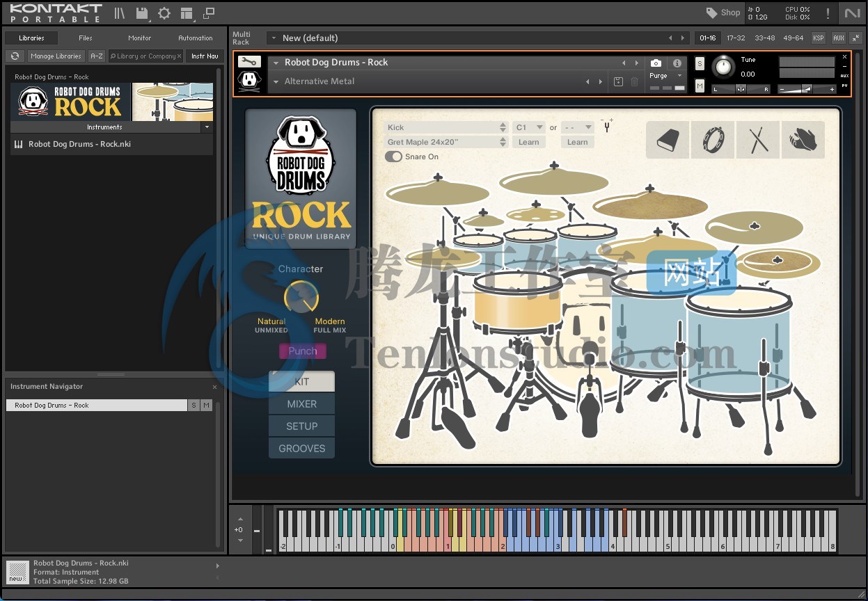Open the library browser icon in the header
Screen dimensions: 868x601
120,13
